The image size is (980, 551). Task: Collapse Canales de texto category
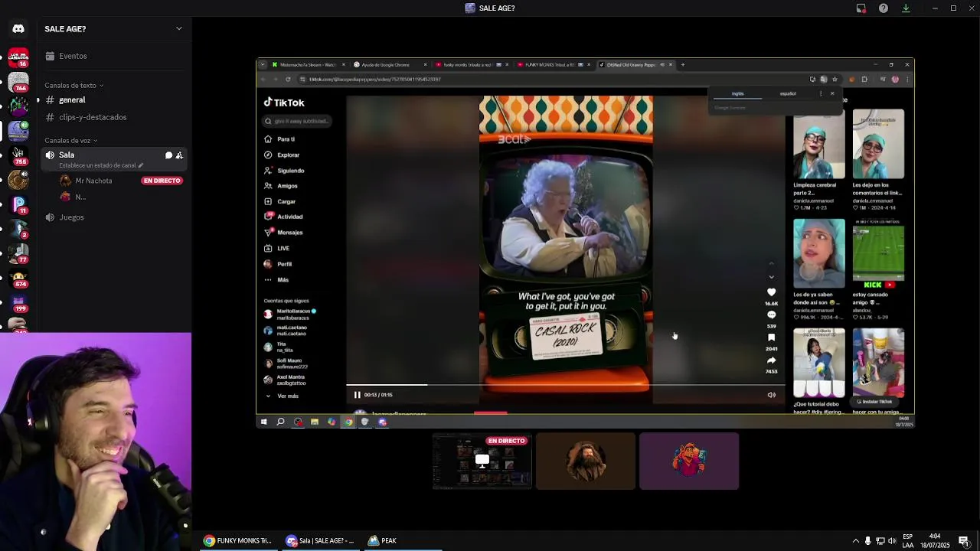tap(74, 86)
